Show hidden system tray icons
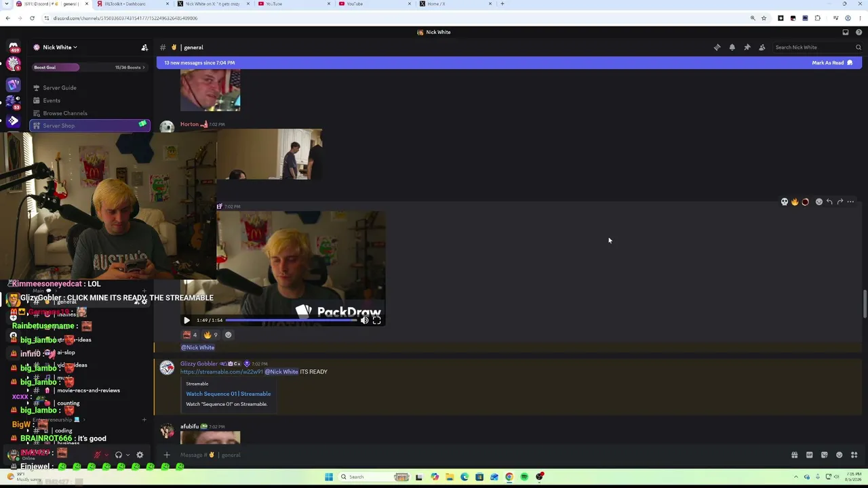The image size is (868, 488). click(x=796, y=477)
